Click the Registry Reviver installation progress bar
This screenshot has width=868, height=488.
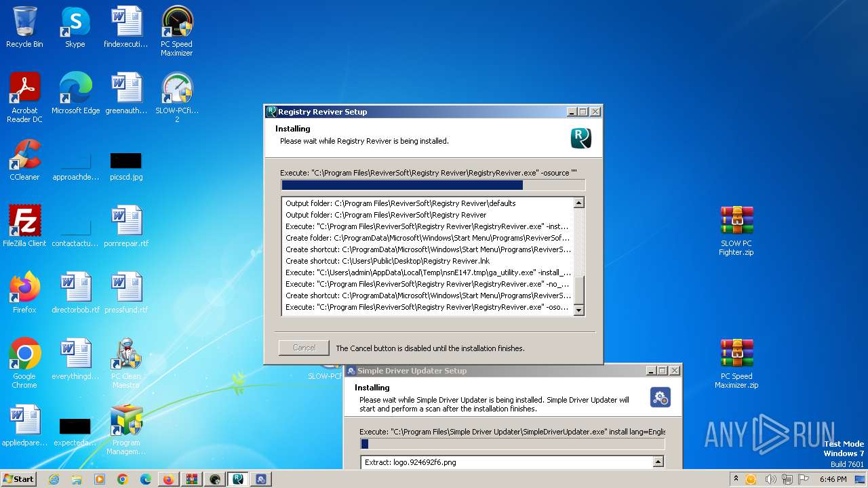(x=433, y=185)
